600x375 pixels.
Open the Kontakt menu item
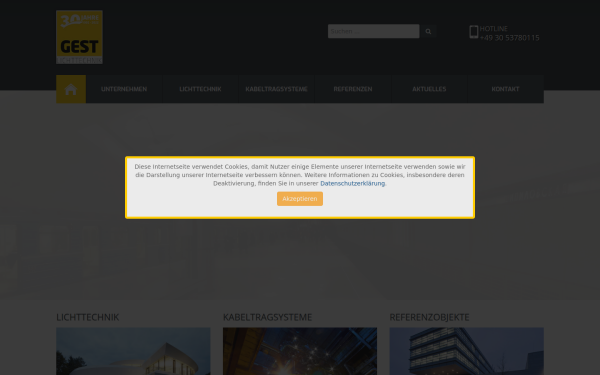pyautogui.click(x=505, y=89)
